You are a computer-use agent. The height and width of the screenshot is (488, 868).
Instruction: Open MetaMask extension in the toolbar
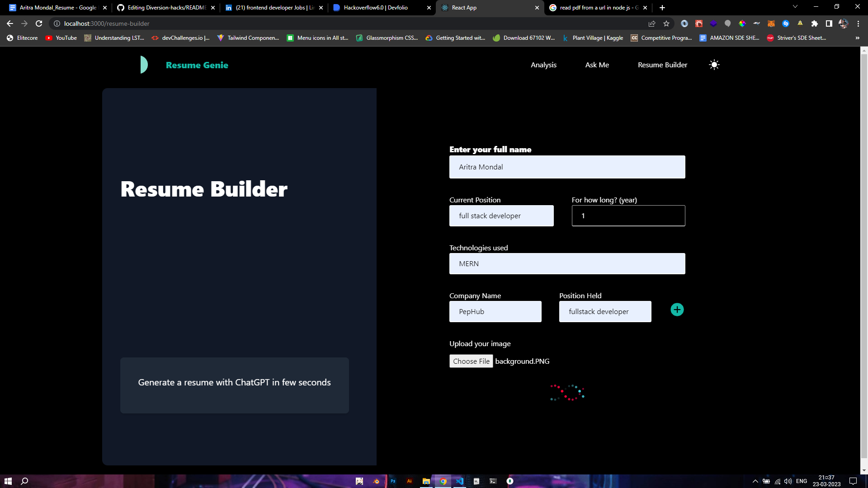[771, 23]
